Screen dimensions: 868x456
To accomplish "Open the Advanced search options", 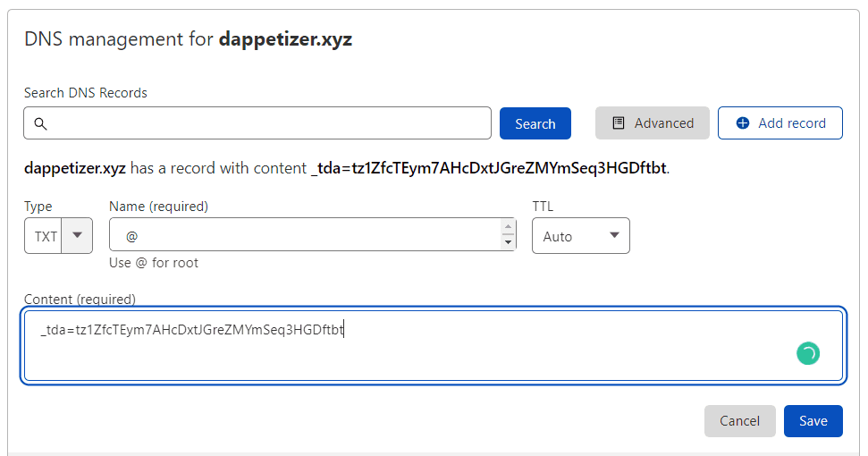I will pos(653,123).
